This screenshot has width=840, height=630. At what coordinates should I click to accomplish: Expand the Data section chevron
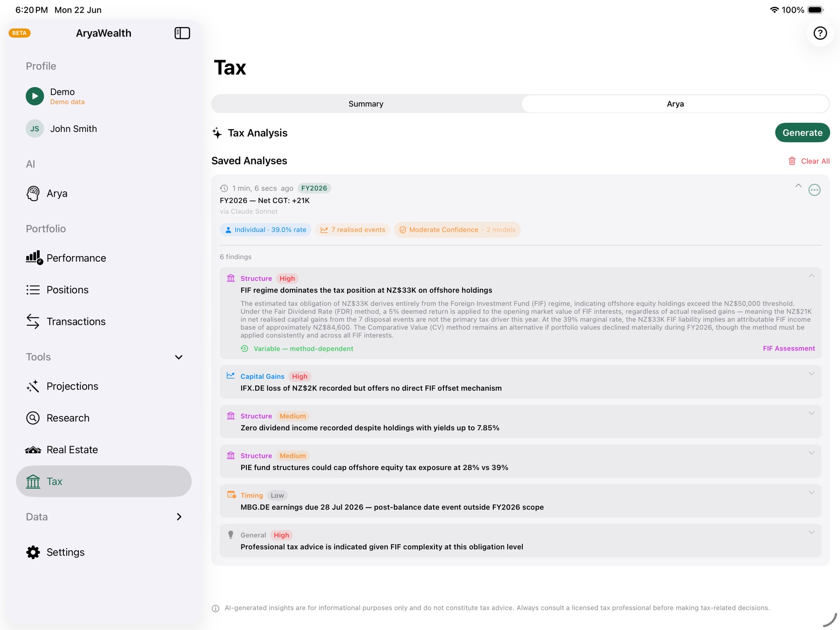coord(179,517)
